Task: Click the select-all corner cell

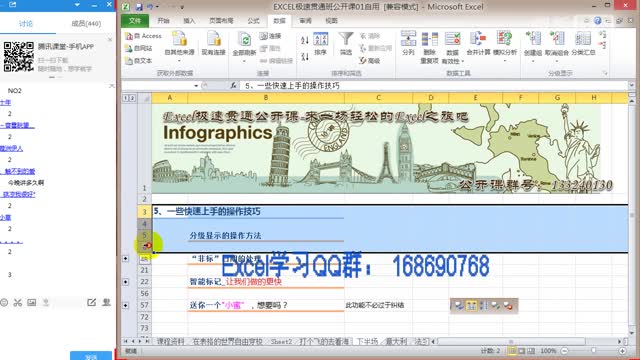Action: click(144, 98)
